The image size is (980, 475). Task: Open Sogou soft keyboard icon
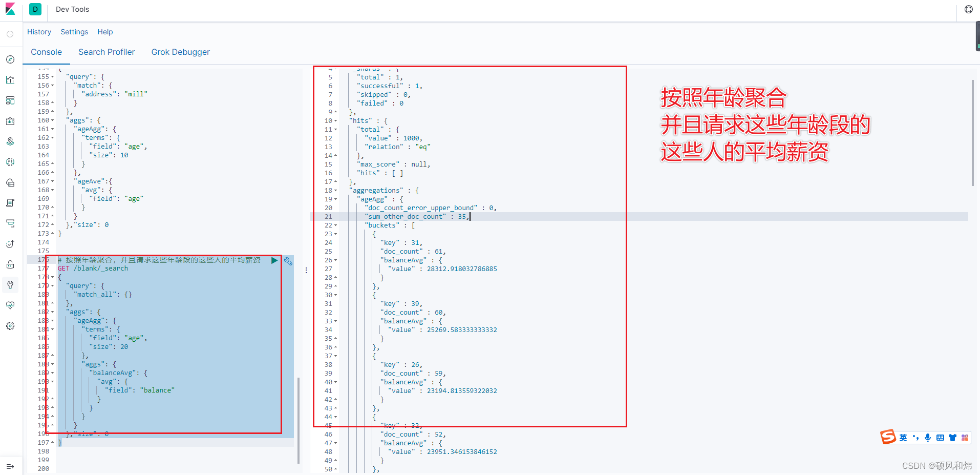[940, 438]
